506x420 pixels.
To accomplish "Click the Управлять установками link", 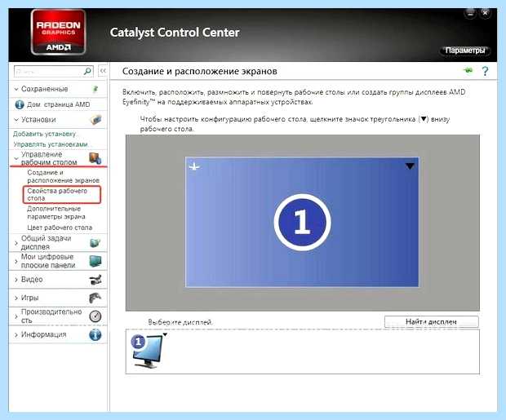I will coord(51,144).
